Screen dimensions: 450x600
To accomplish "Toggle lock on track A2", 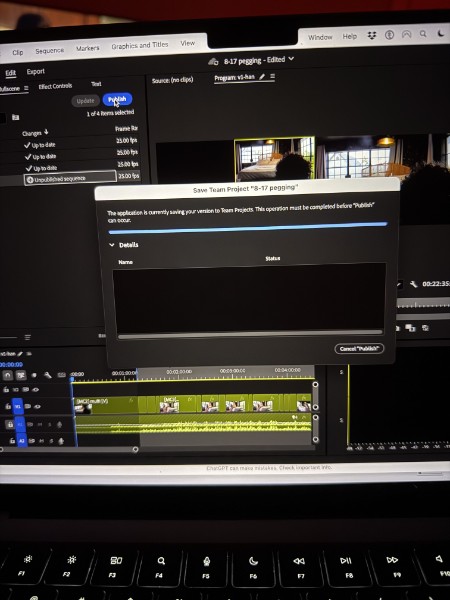I will tap(12, 441).
